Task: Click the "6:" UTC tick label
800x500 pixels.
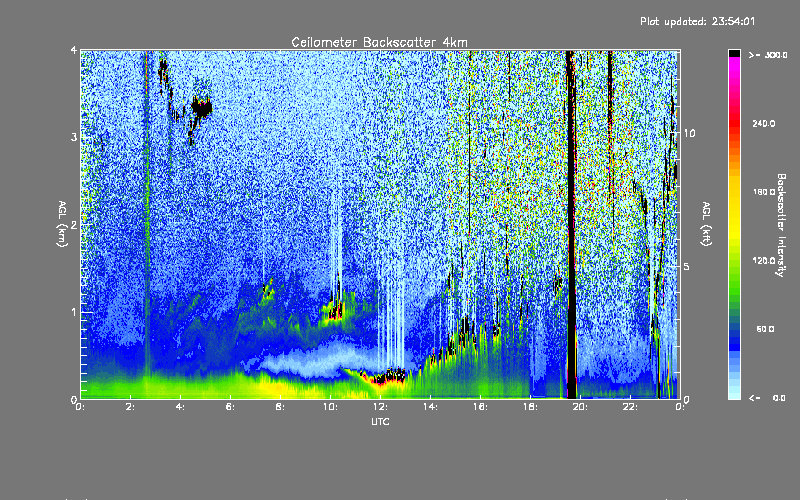Action: [230, 407]
